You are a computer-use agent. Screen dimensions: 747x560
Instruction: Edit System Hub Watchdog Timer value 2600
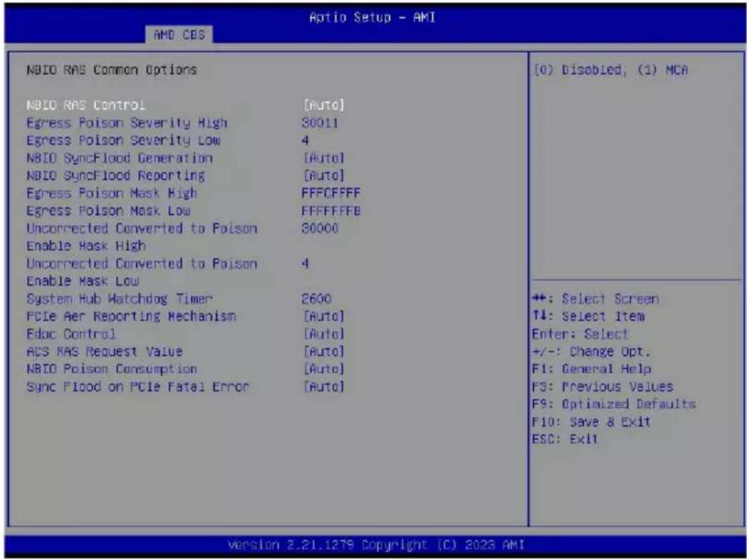[316, 299]
